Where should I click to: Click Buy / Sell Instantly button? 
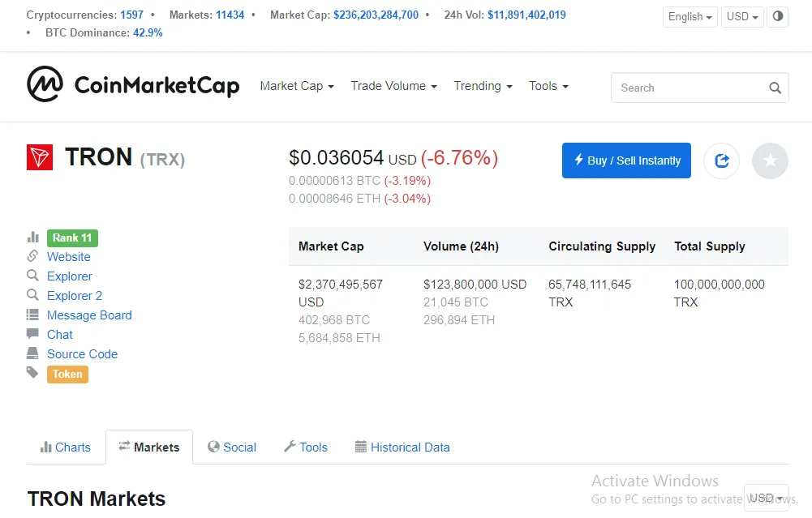coord(626,161)
